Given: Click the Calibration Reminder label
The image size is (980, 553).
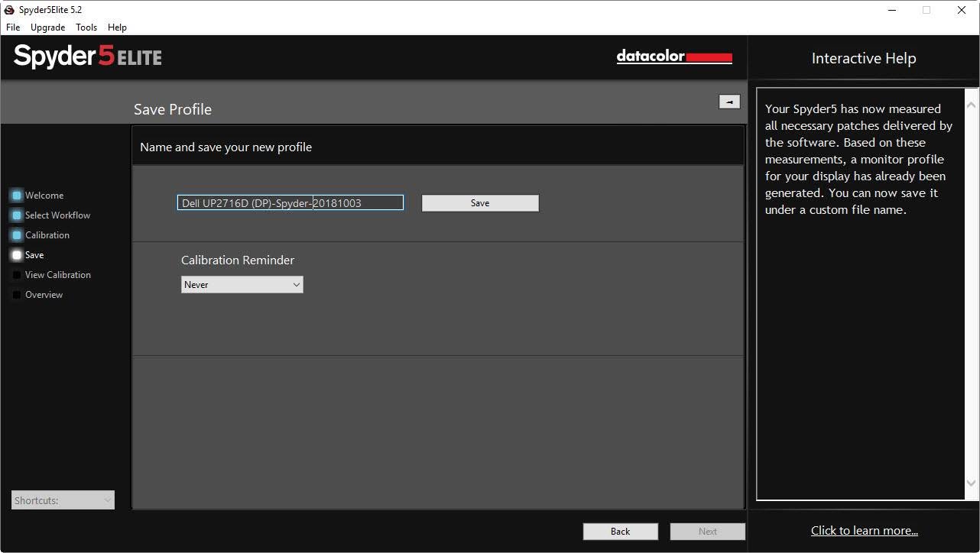Looking at the screenshot, I should tap(238, 260).
